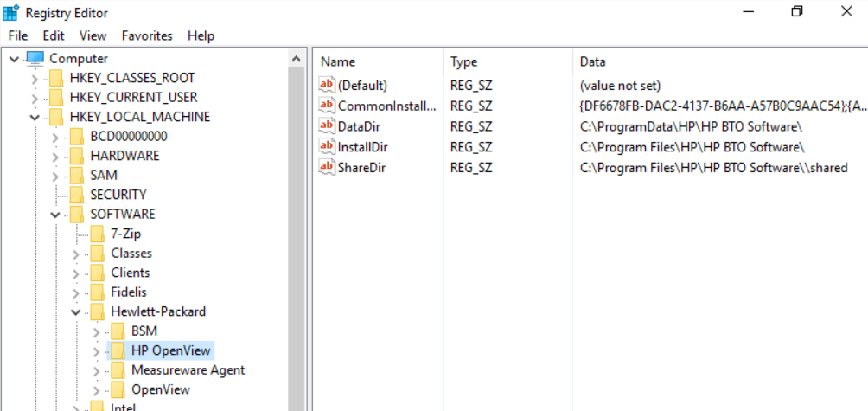Expand the HKEY_CURRENT_USER key

pyautogui.click(x=35, y=98)
